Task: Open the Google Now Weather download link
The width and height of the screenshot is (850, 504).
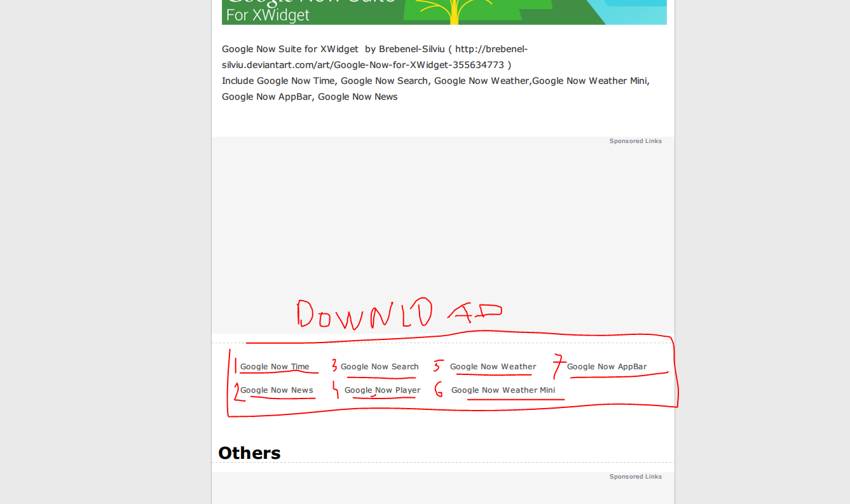Action: (x=493, y=367)
